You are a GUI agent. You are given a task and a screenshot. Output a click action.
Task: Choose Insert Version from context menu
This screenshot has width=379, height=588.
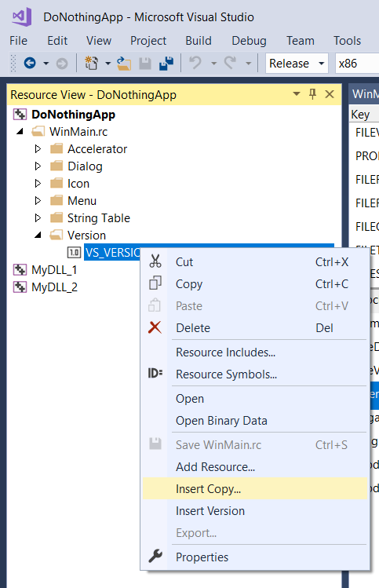(x=255, y=511)
